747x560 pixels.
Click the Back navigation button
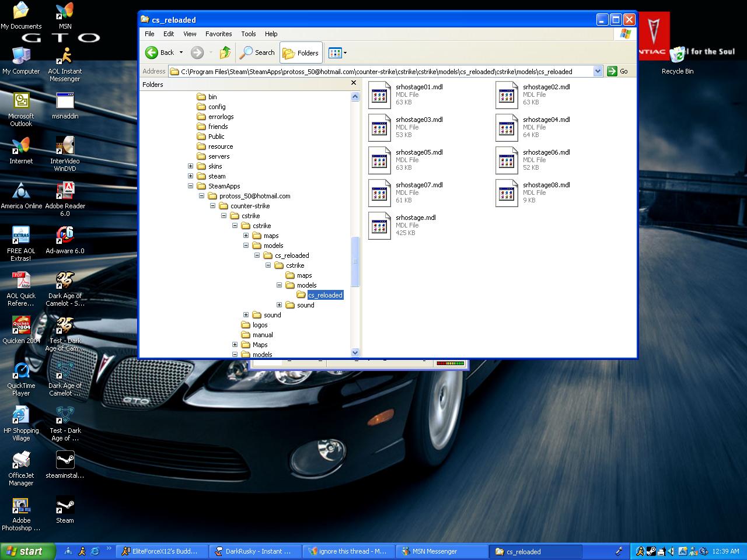coord(160,52)
